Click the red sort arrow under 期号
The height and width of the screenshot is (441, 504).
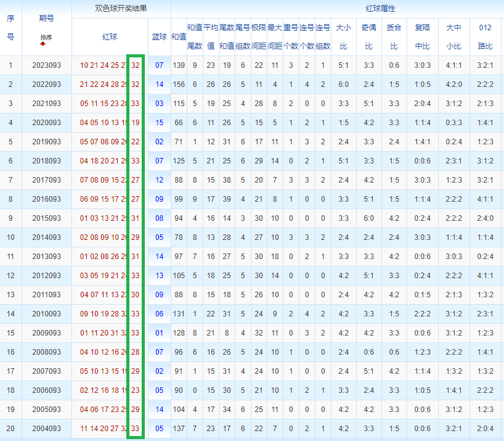(x=43, y=44)
